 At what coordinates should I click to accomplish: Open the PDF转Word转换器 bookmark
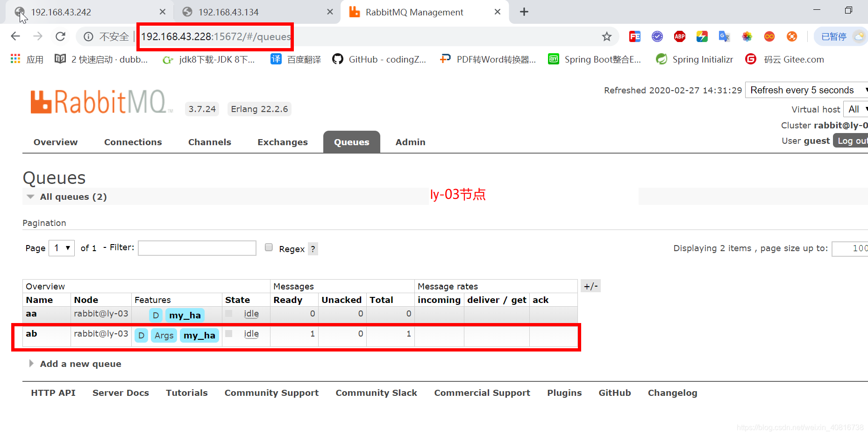pos(488,59)
